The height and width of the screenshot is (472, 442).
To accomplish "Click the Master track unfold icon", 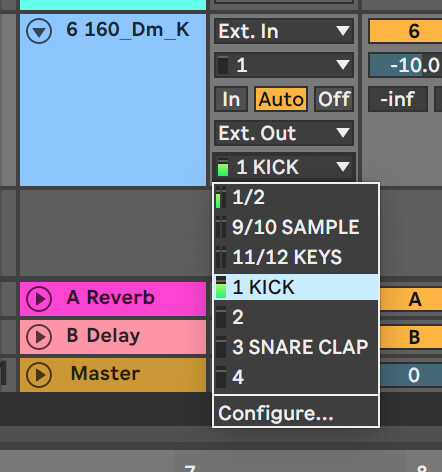I will (x=39, y=375).
